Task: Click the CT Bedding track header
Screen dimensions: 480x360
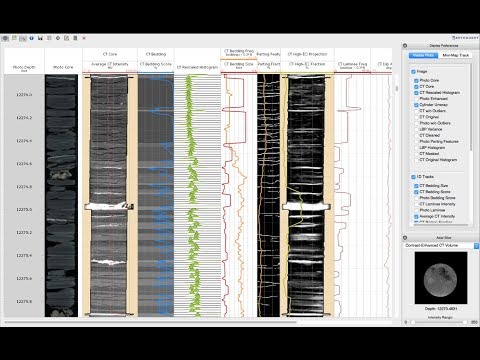Action: click(156, 54)
